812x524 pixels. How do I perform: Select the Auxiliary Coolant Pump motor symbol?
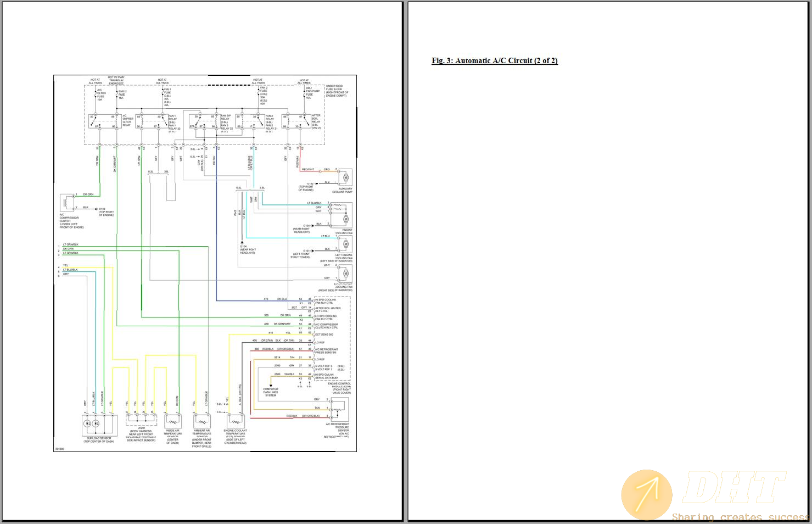(x=345, y=178)
